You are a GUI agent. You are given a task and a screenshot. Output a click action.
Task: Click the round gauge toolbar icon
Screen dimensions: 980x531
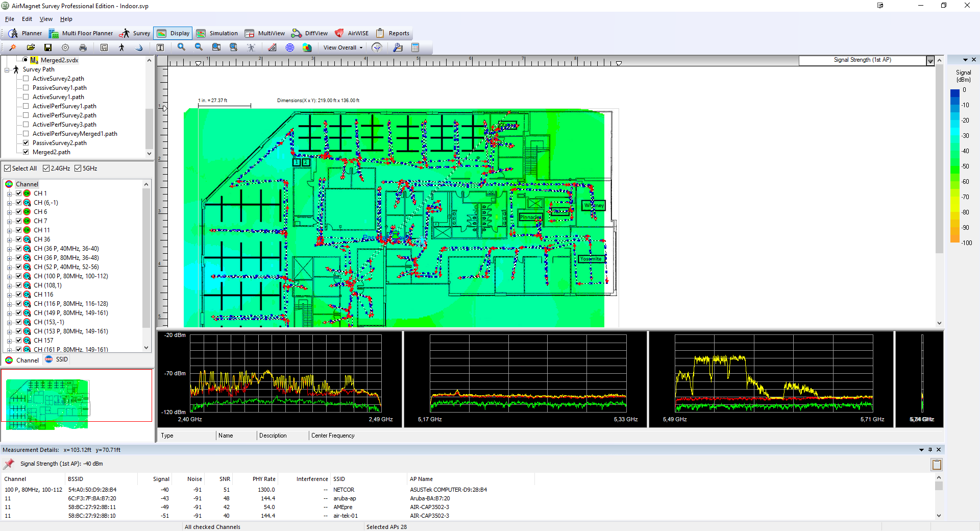pos(377,47)
